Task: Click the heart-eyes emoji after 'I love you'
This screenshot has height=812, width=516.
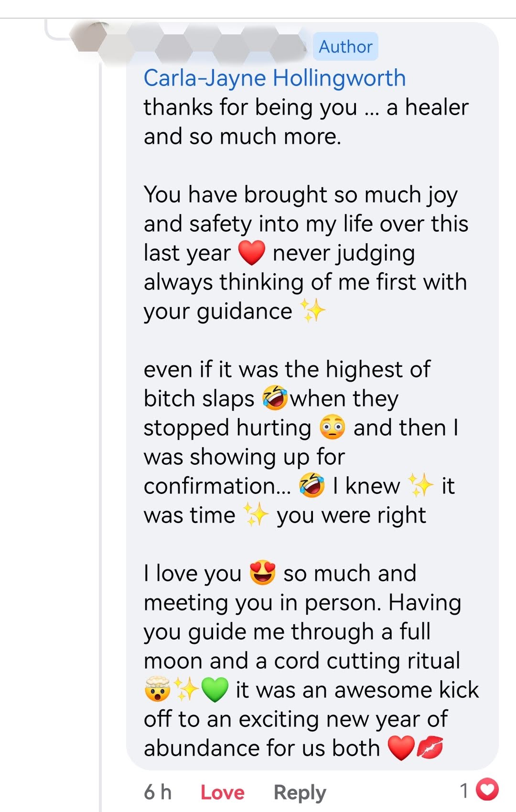Action: pos(262,573)
